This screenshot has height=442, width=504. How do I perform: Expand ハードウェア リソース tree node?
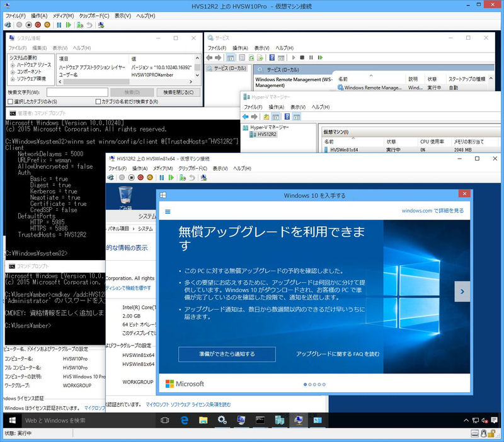pos(13,65)
